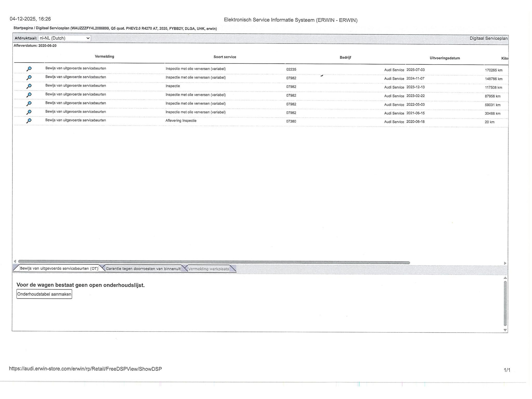Click magnifier for 87956 km service row
Viewport: 532px width, 399px height.
(29, 95)
